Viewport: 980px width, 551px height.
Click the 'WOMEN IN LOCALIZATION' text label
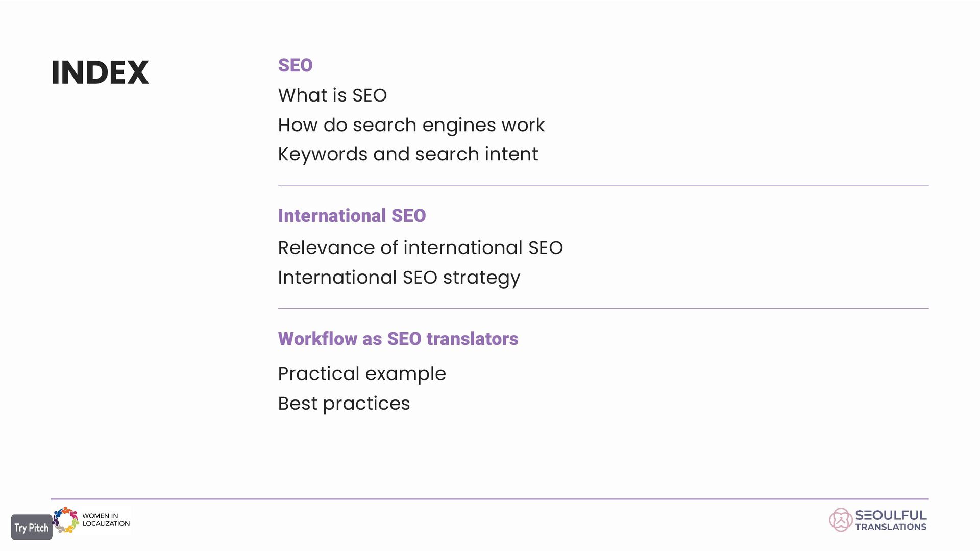click(106, 520)
